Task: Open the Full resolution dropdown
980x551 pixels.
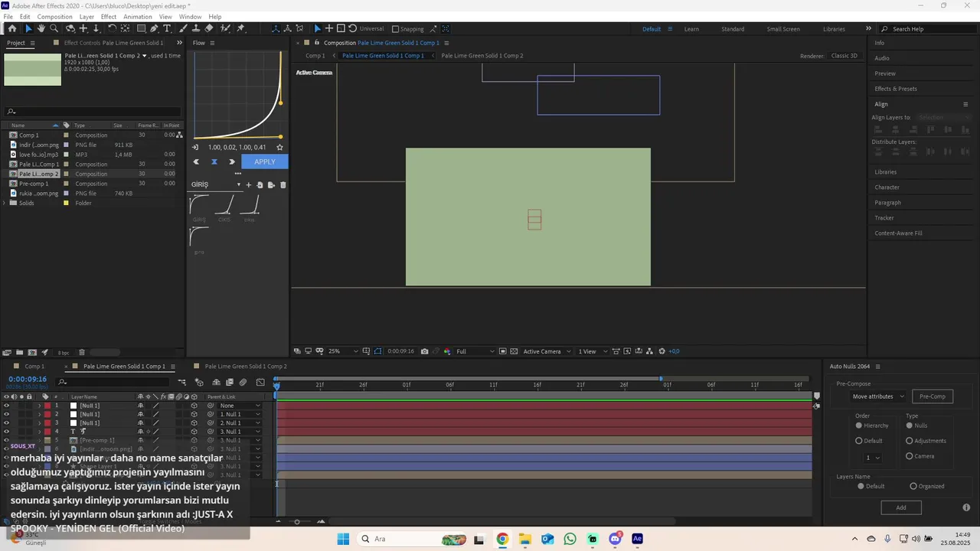Action: coord(475,351)
